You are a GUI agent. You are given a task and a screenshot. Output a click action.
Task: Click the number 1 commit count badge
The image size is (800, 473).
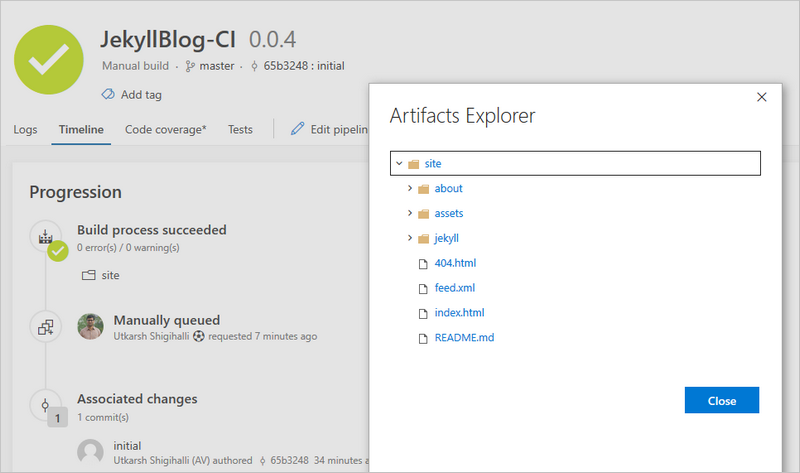click(x=58, y=418)
